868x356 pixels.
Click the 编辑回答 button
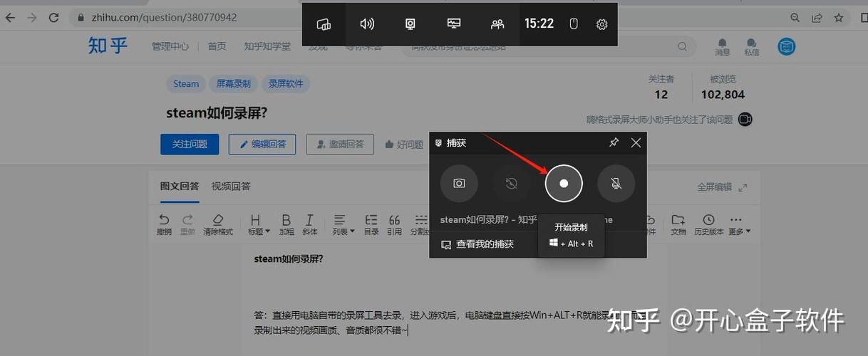pyautogui.click(x=262, y=144)
